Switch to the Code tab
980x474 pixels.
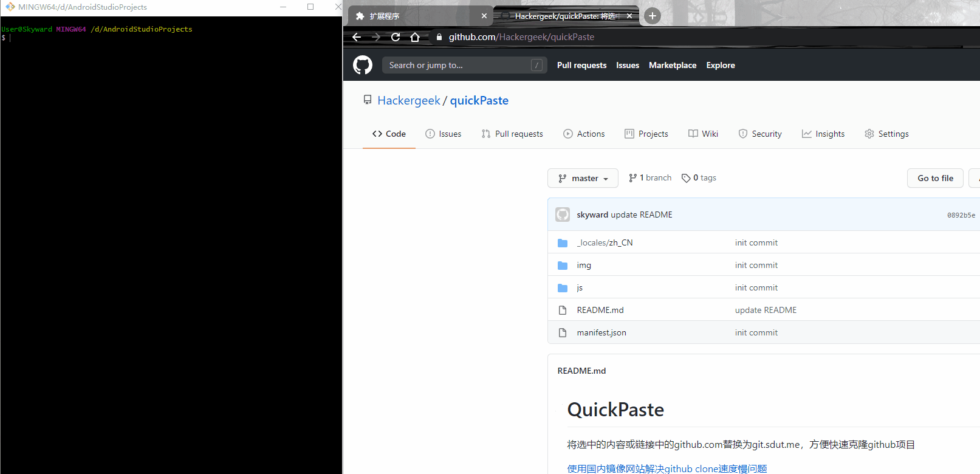(389, 134)
